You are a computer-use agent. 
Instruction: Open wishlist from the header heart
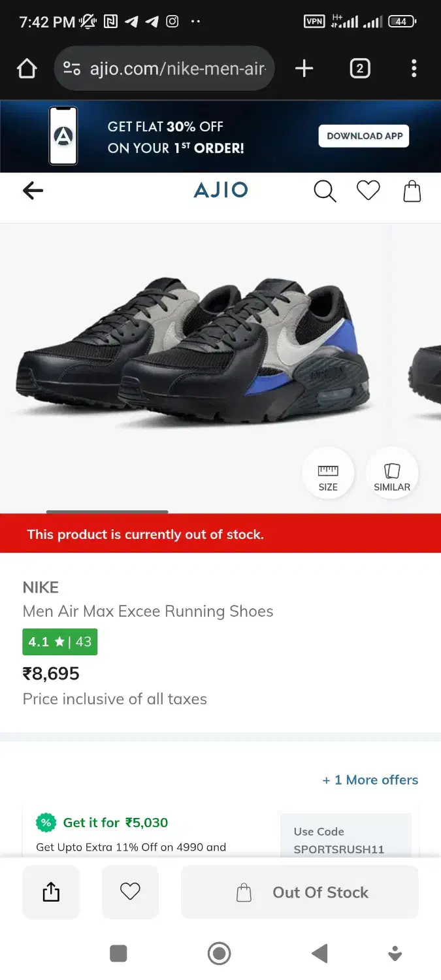tap(368, 191)
